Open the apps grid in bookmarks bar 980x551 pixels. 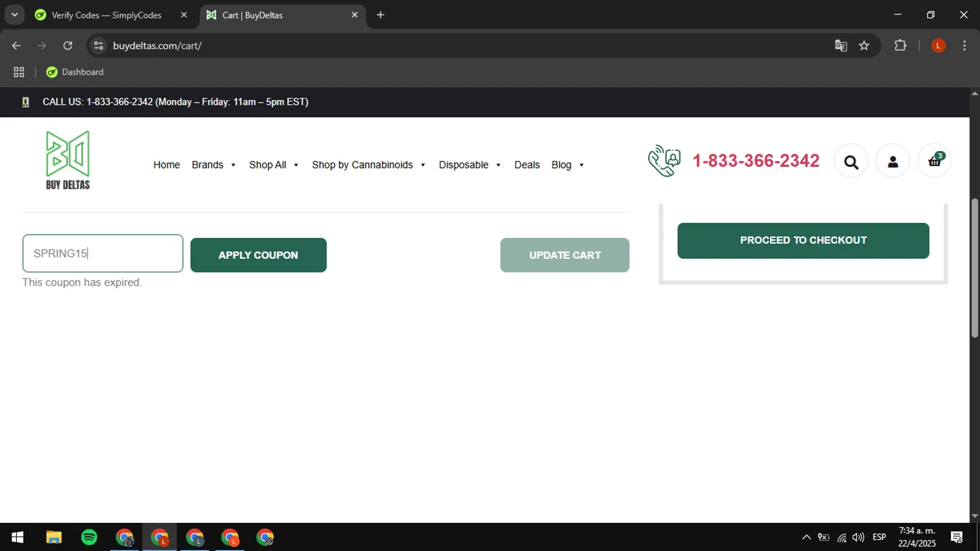pos(19,72)
